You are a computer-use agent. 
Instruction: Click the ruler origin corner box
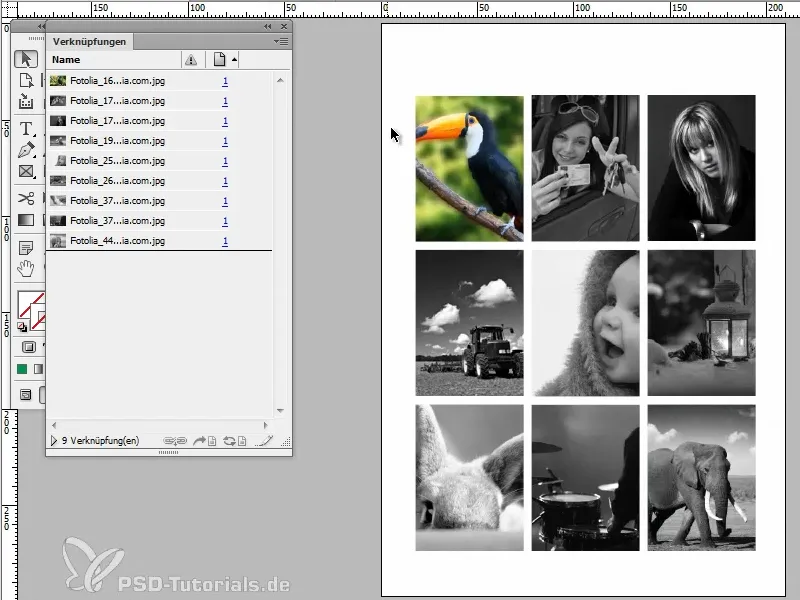coord(9,9)
